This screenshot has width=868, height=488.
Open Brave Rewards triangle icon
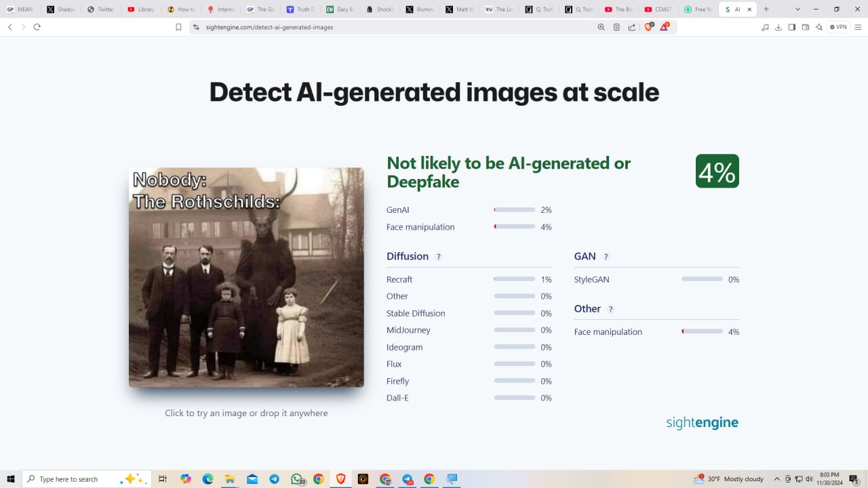665,27
